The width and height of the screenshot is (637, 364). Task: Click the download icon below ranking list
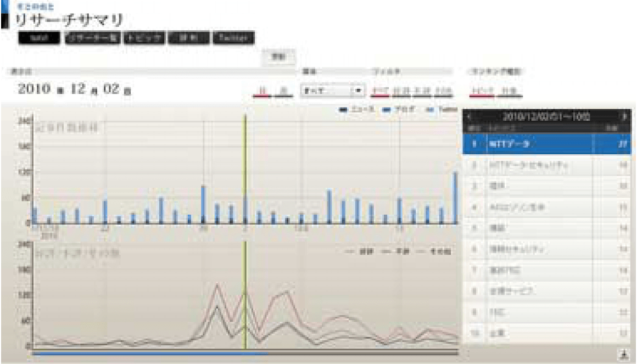623,355
